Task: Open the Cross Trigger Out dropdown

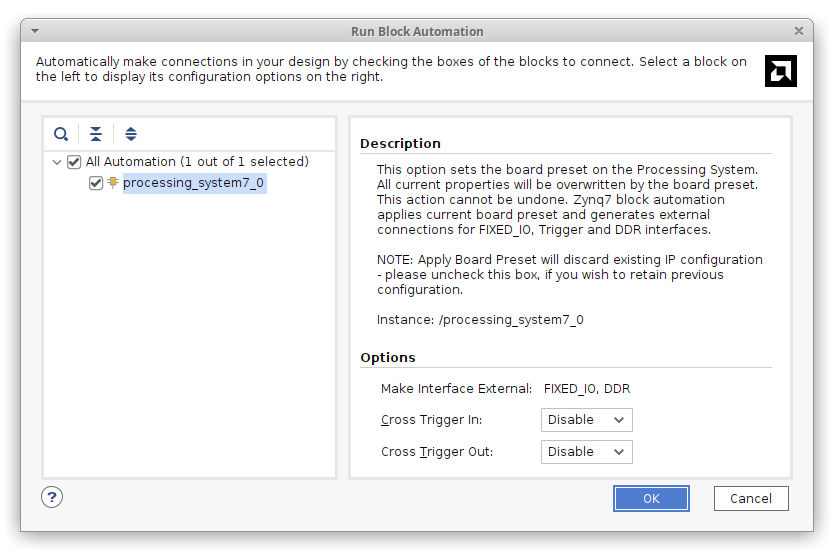Action: tap(587, 452)
